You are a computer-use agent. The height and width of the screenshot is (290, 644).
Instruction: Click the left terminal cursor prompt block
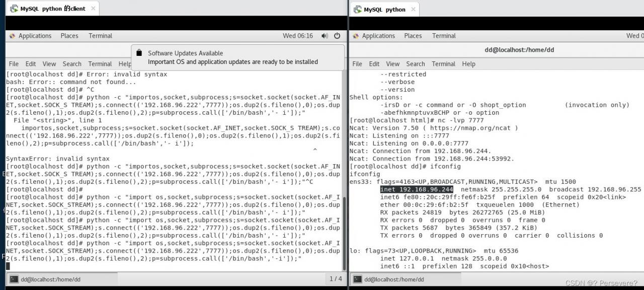click(8, 266)
